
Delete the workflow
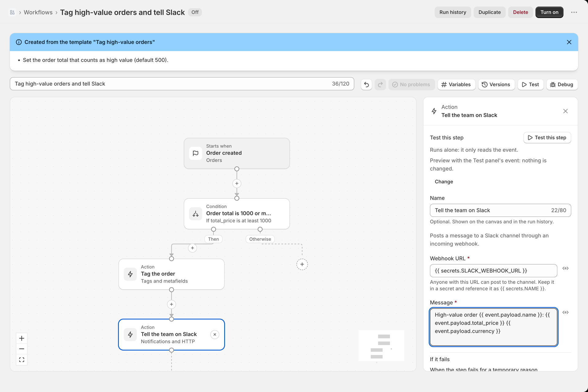(x=520, y=12)
